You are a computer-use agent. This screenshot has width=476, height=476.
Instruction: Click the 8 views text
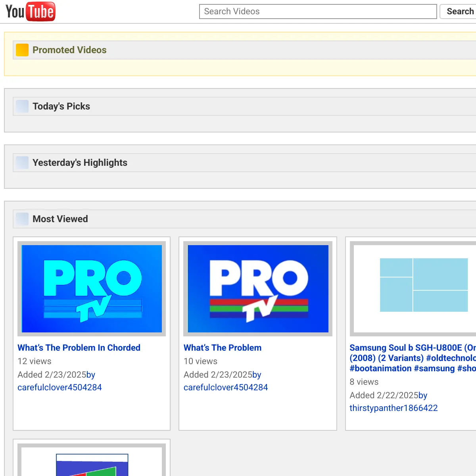[x=364, y=382]
